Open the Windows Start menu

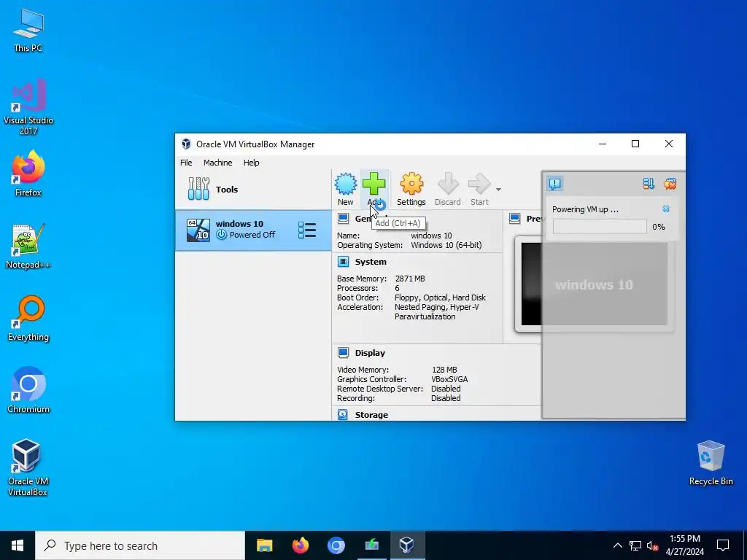point(18,545)
